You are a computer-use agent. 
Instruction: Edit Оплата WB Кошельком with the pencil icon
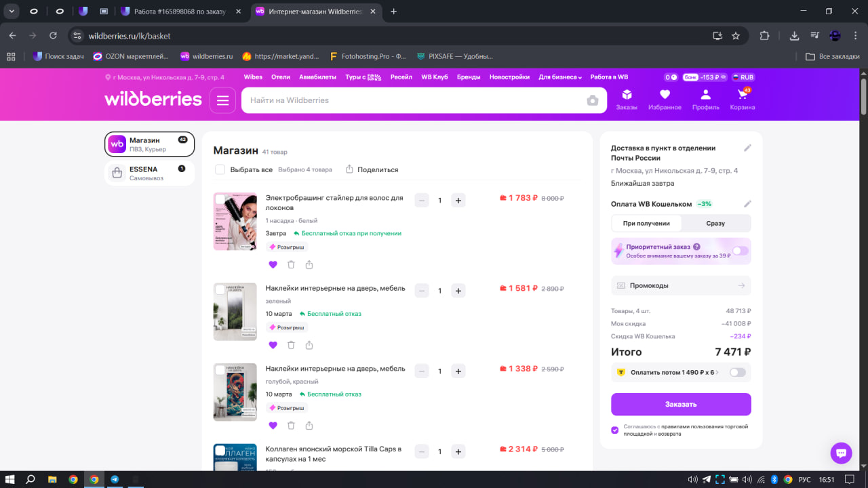[x=747, y=204]
